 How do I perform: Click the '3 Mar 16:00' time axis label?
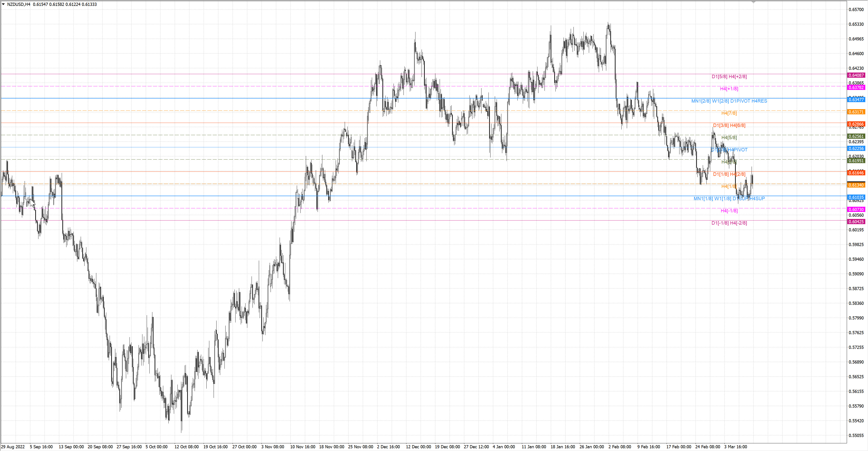(x=736, y=447)
